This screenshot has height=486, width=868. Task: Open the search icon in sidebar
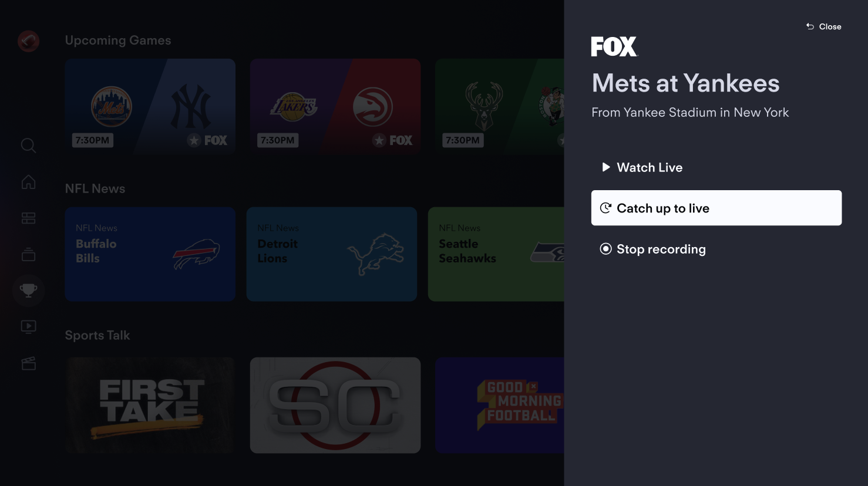point(28,145)
